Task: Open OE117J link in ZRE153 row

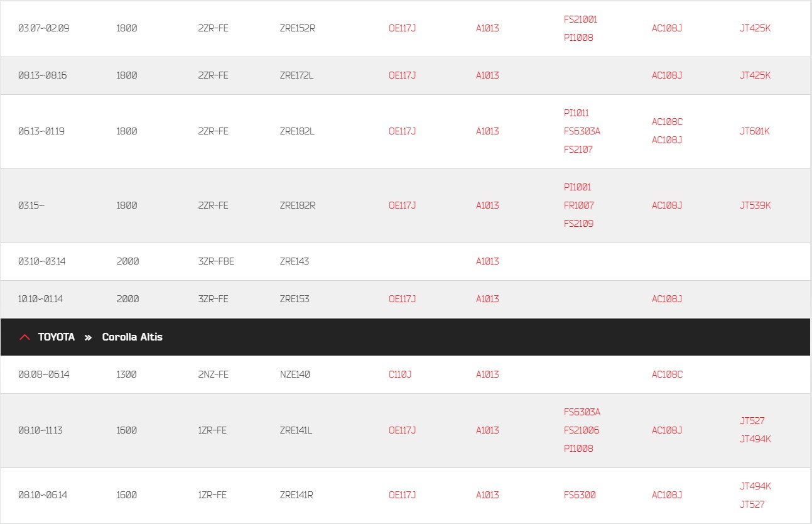Action: click(x=402, y=299)
